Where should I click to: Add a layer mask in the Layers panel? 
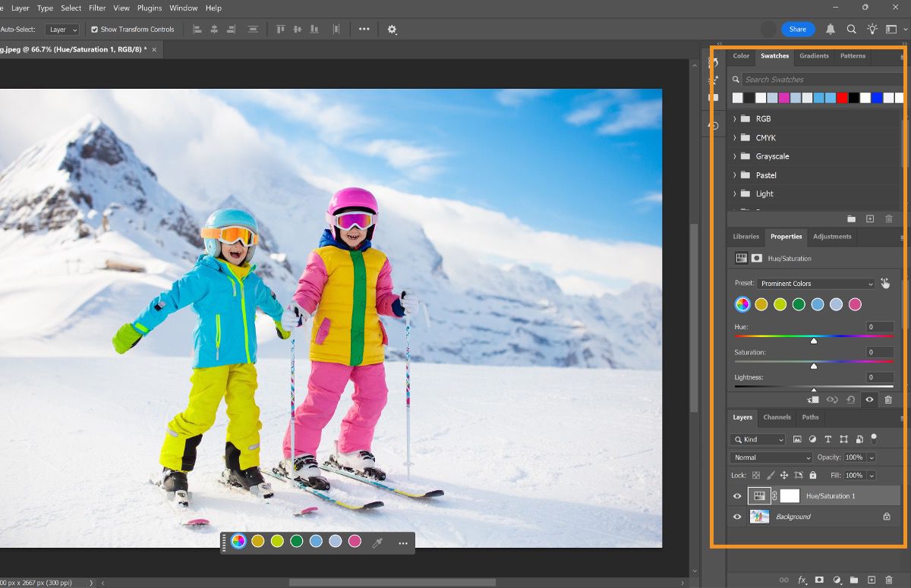820,580
